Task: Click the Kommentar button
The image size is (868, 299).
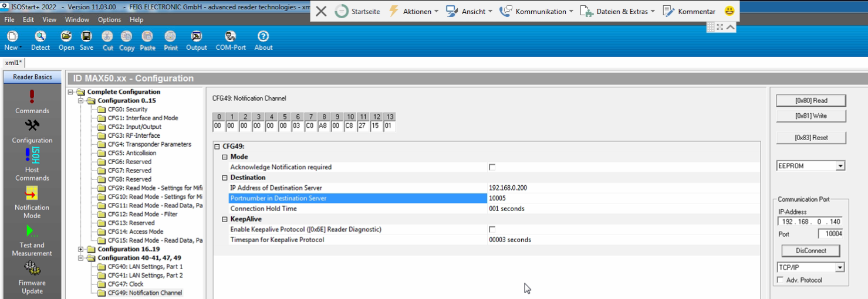Action: pyautogui.click(x=689, y=11)
